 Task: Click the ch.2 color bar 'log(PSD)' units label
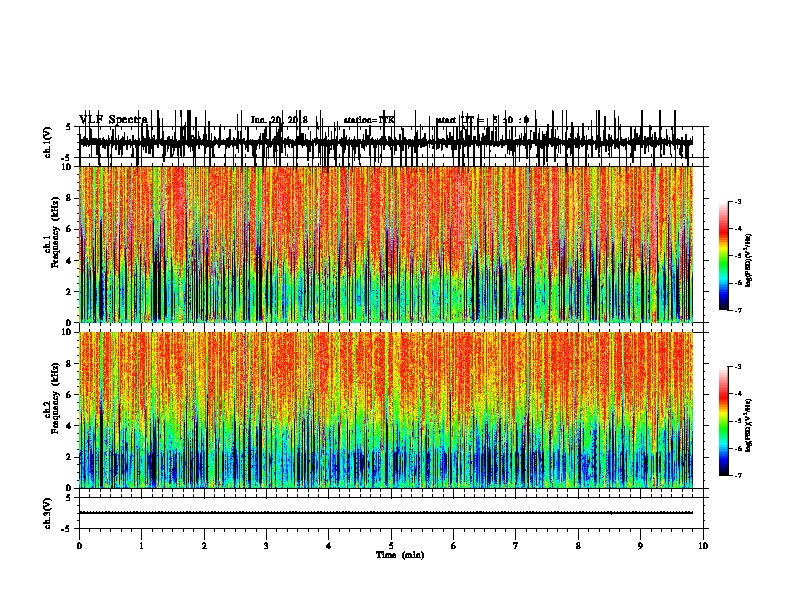point(748,425)
